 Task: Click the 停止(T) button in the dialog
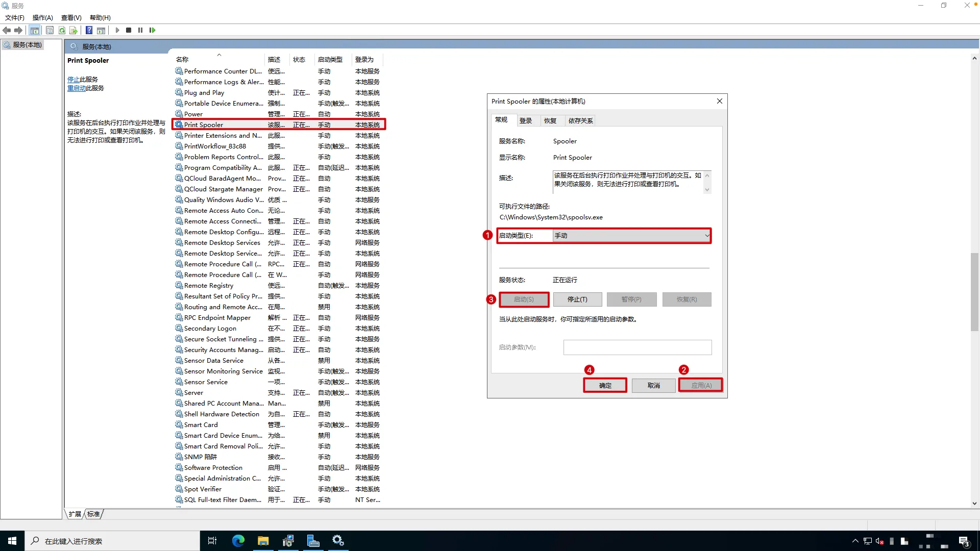click(577, 299)
